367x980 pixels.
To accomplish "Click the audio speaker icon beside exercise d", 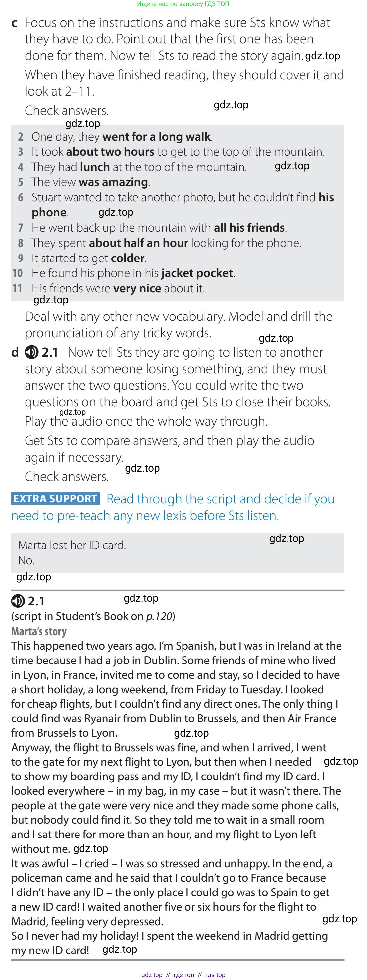I will tap(31, 352).
